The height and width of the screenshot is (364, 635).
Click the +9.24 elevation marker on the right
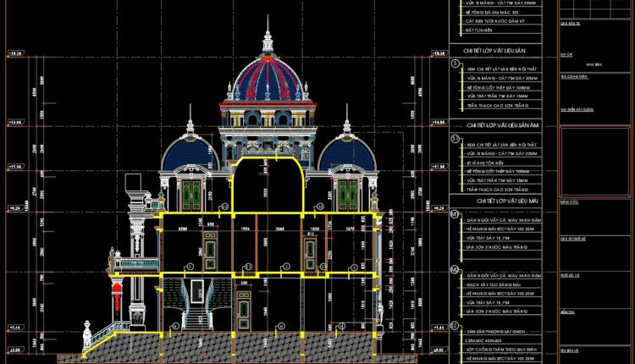(x=439, y=208)
